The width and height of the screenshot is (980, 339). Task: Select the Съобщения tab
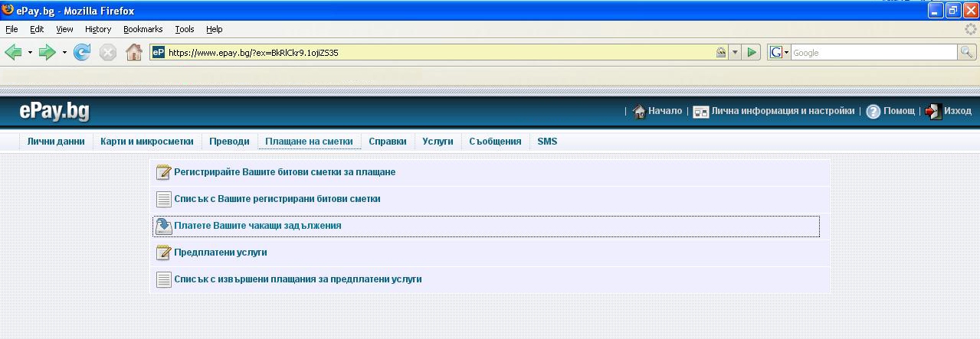point(495,142)
